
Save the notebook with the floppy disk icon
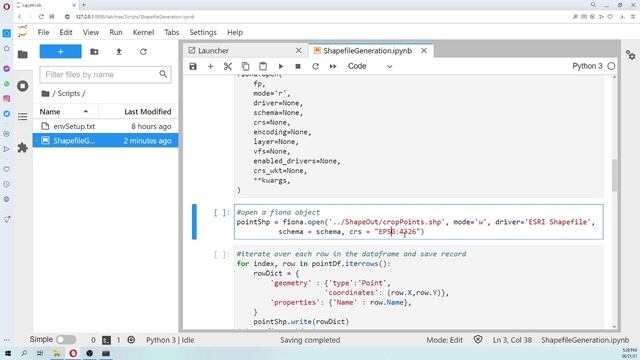193,66
